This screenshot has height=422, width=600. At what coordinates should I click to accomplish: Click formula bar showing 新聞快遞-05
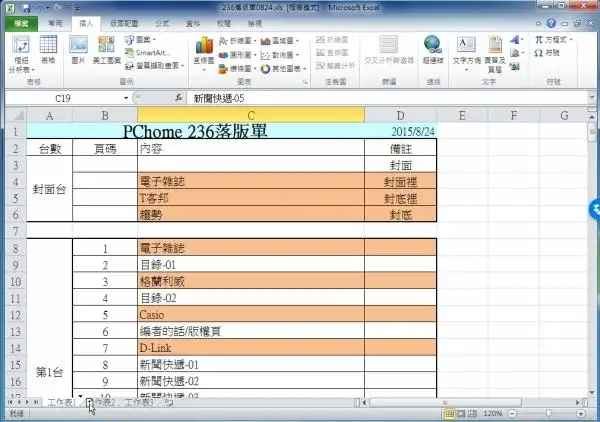point(386,98)
